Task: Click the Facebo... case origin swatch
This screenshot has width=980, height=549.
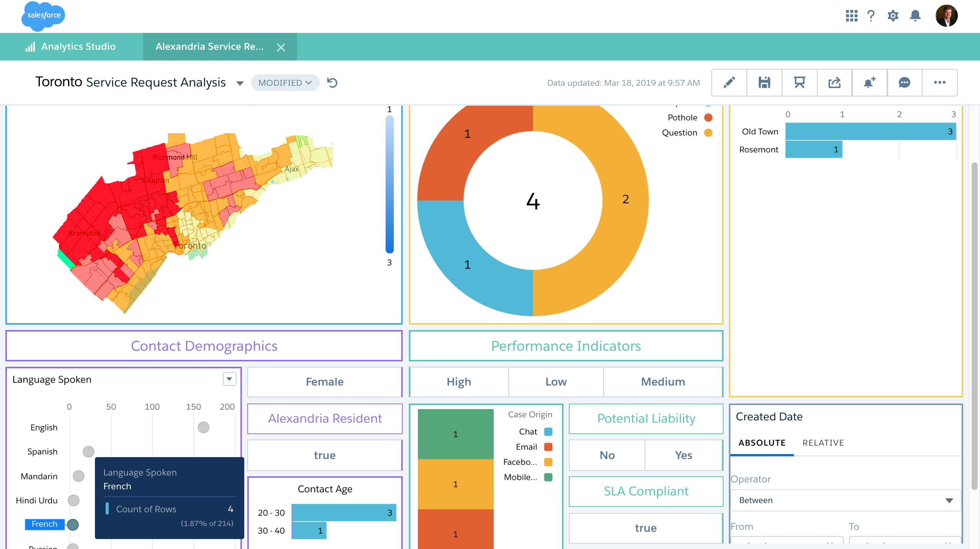Action: (x=548, y=462)
